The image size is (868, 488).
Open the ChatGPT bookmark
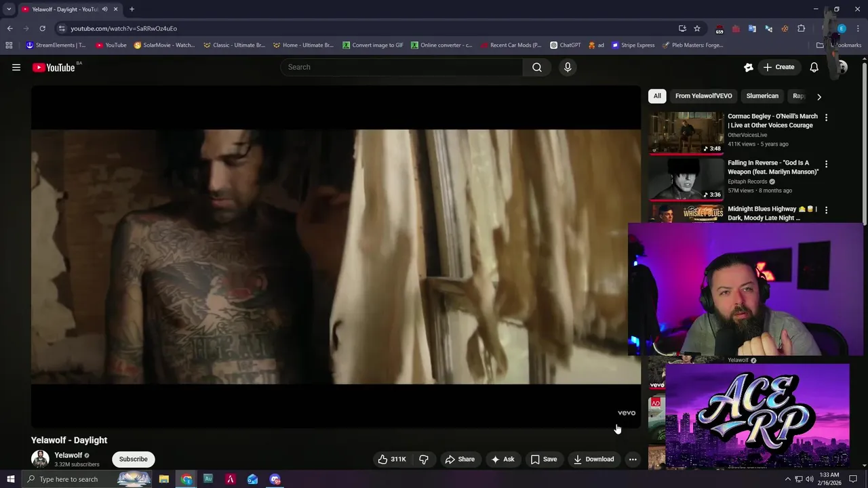click(566, 45)
